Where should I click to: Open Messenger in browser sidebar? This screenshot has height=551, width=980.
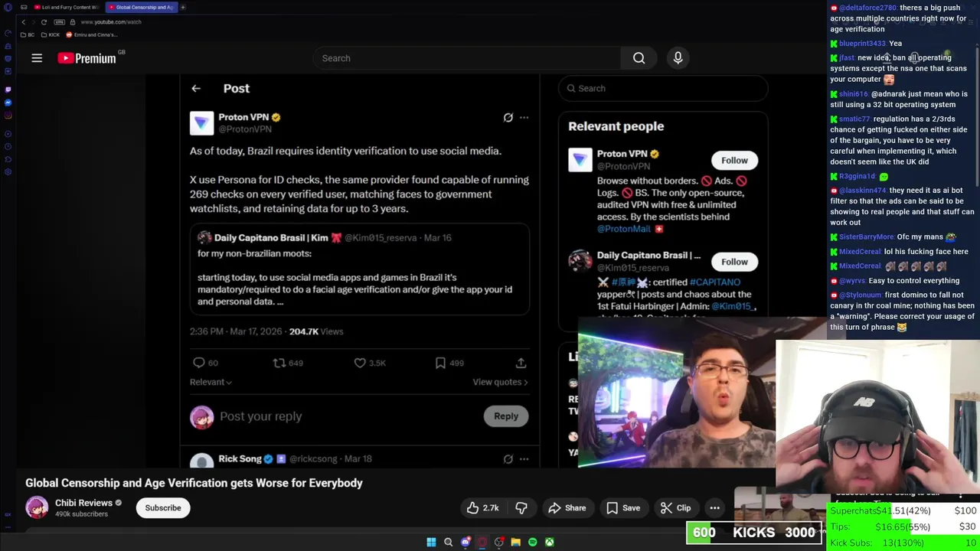[x=8, y=103]
